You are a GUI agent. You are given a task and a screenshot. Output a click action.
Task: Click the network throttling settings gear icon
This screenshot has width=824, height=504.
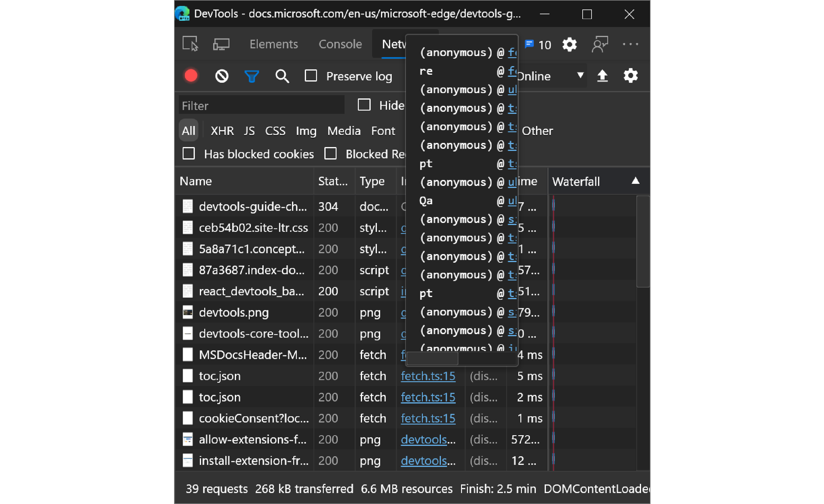click(x=630, y=75)
